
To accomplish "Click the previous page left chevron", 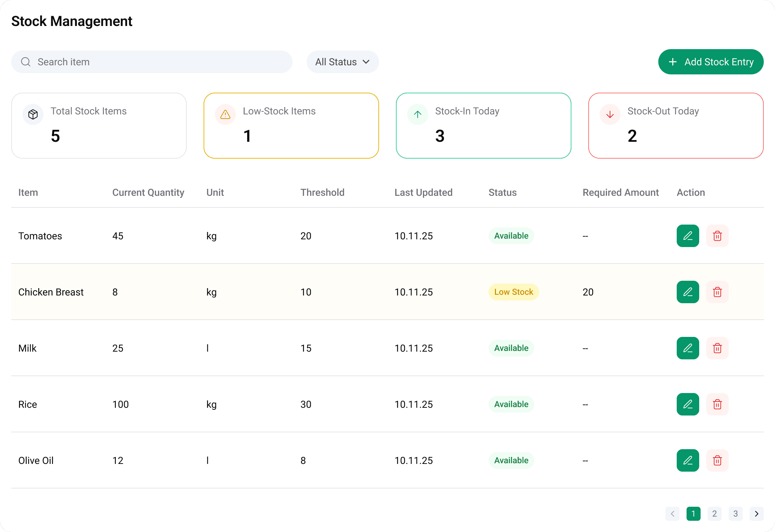I will 672,514.
